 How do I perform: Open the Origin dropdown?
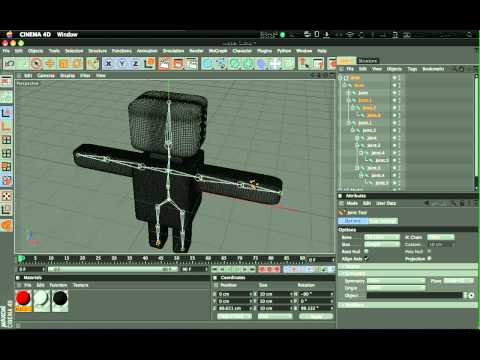coord(396,288)
